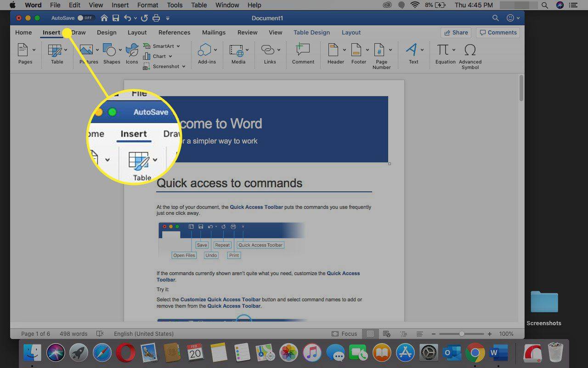Image resolution: width=588 pixels, height=368 pixels.
Task: Click the document vertical scrollbar thumb
Action: pyautogui.click(x=521, y=88)
